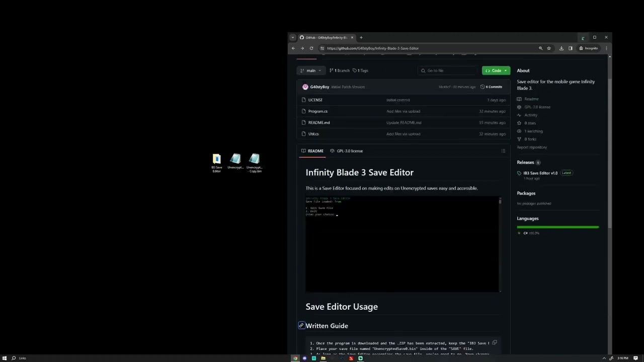The width and height of the screenshot is (644, 362).
Task: Open Windows notification center
Action: click(635, 358)
